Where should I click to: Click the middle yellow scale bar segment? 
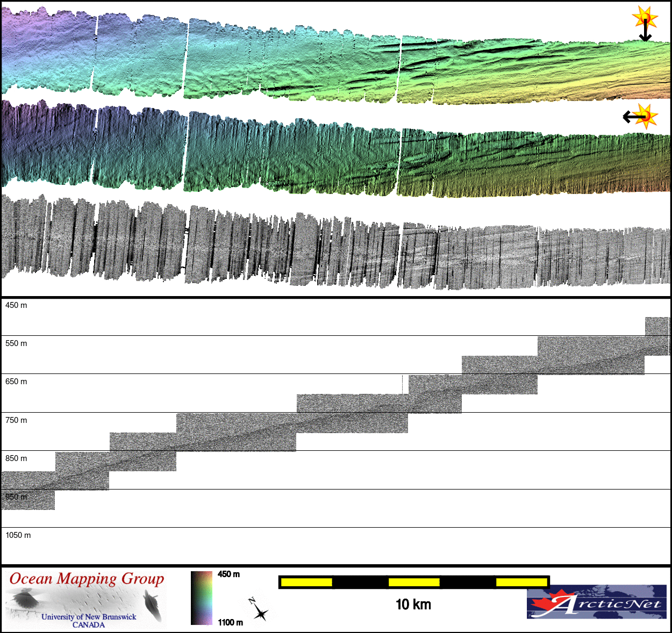pos(414,582)
